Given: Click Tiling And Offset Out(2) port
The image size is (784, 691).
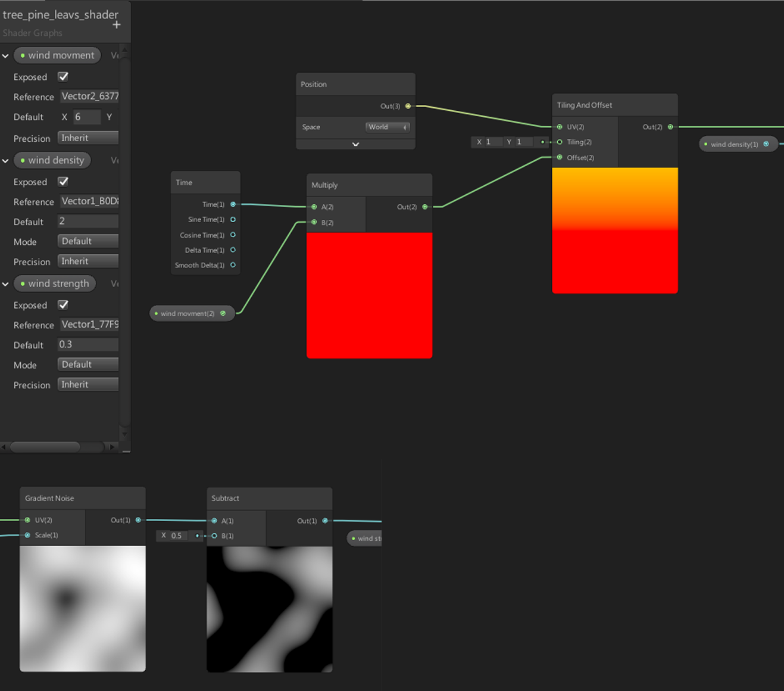Looking at the screenshot, I should 670,127.
